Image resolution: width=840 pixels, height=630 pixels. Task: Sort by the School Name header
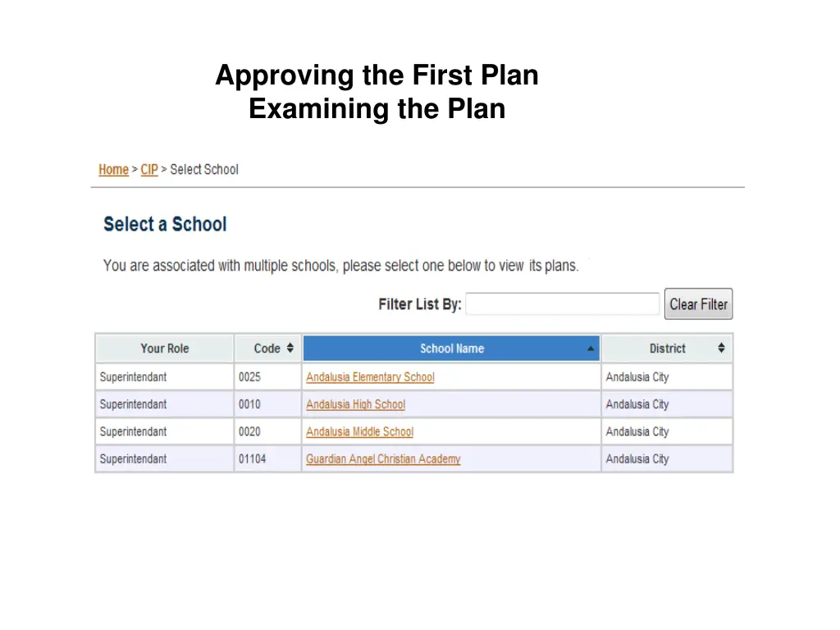click(x=452, y=348)
